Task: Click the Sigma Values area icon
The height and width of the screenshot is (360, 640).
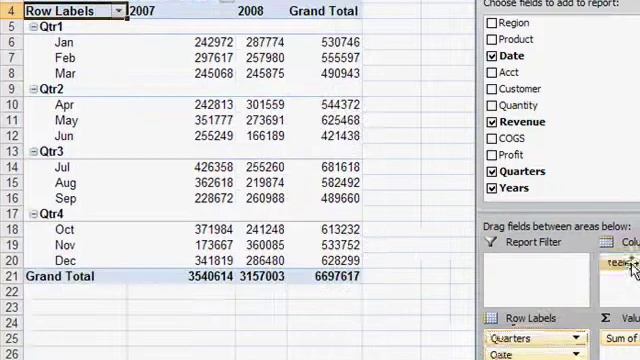Action: [606, 318]
